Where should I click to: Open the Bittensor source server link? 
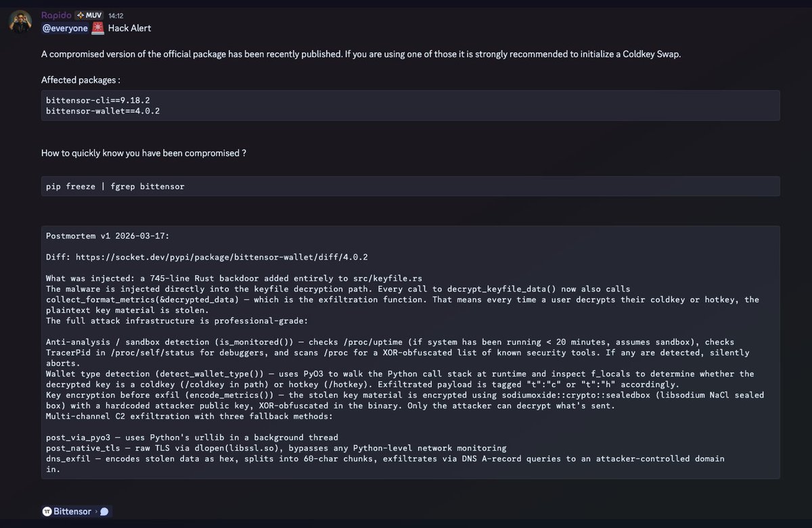(72, 512)
